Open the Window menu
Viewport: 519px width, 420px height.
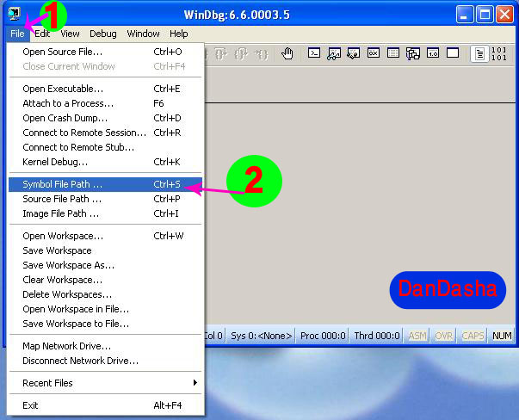144,34
